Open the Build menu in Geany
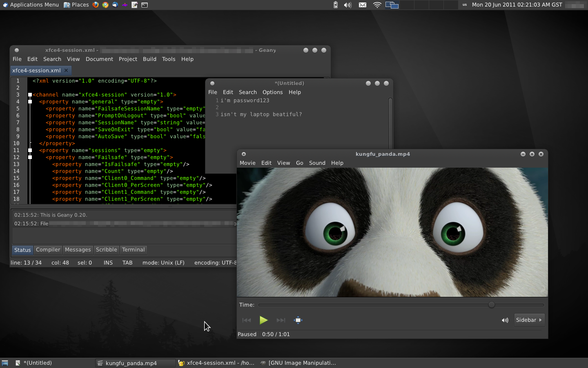Viewport: 588px width, 368px height. pyautogui.click(x=149, y=59)
